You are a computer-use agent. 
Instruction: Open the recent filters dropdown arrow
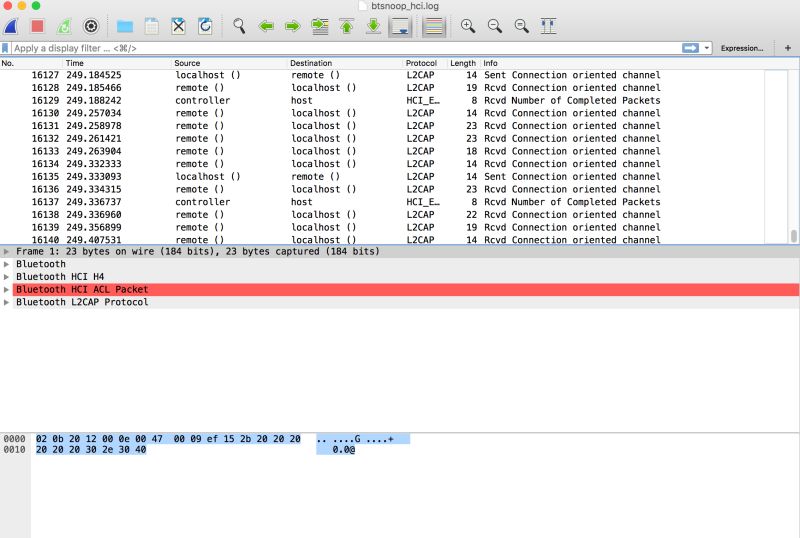[x=707, y=48]
